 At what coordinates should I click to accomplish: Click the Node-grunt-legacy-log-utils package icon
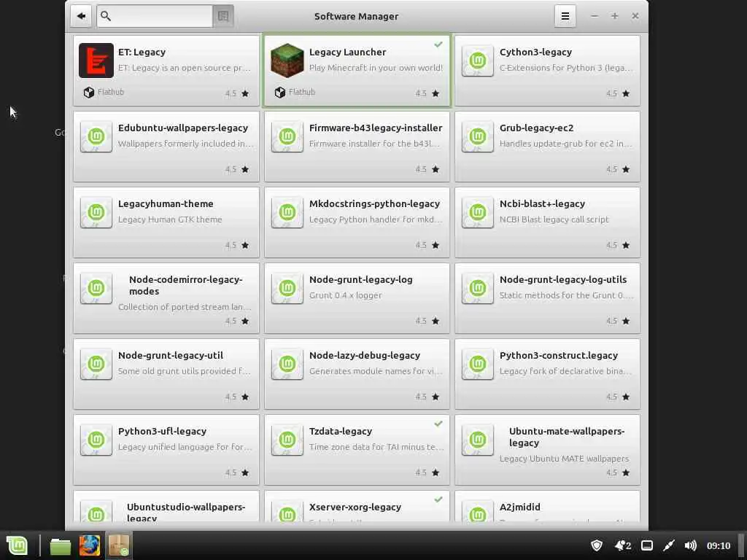coord(478,288)
